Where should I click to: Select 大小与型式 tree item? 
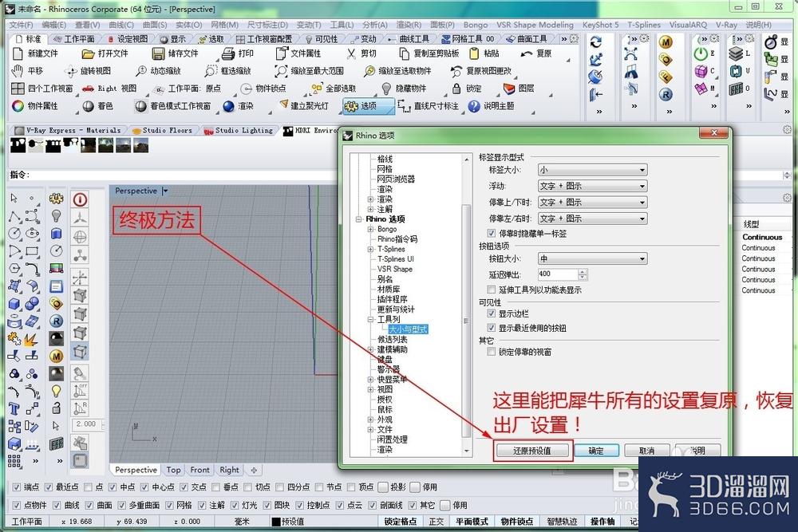click(408, 329)
